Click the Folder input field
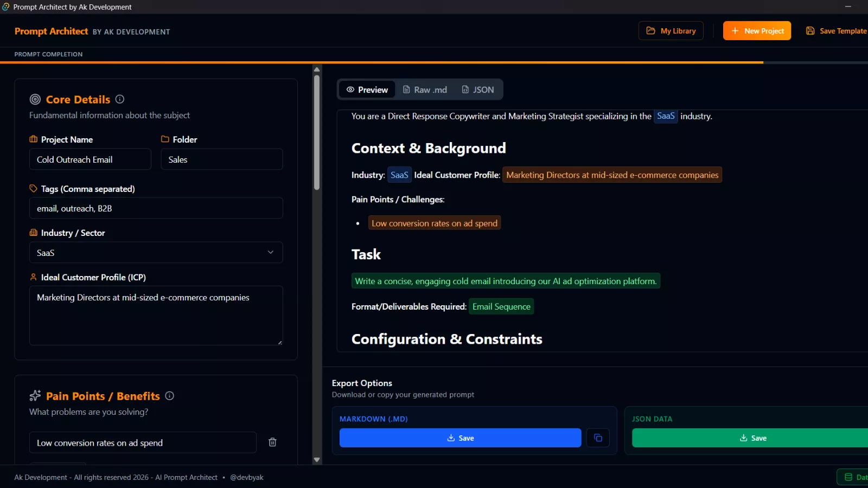This screenshot has width=868, height=488. point(222,159)
